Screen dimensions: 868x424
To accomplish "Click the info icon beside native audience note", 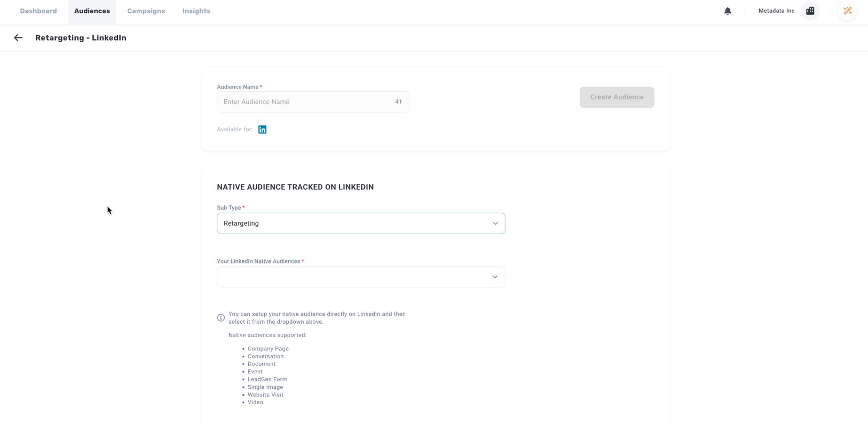I will pyautogui.click(x=221, y=318).
